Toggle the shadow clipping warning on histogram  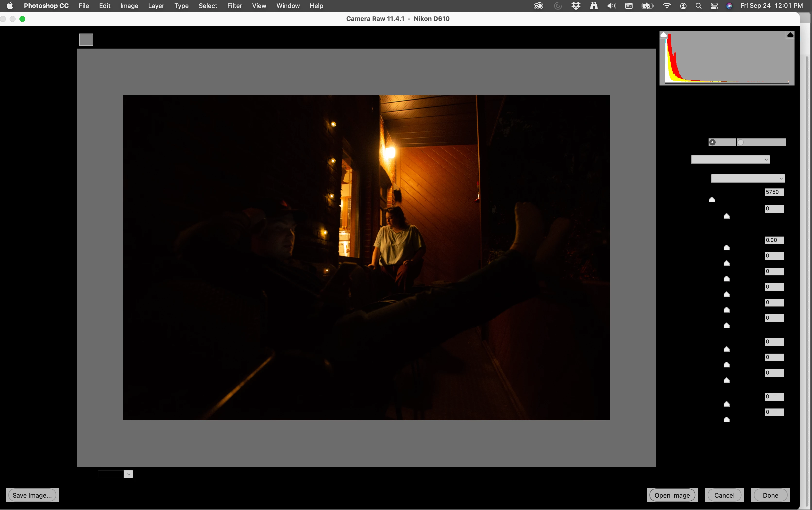(663, 35)
